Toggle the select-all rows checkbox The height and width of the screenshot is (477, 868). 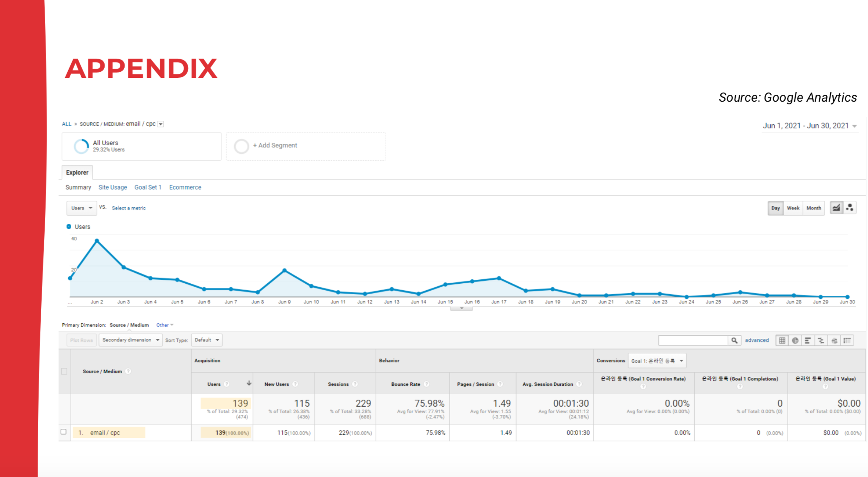coord(64,371)
